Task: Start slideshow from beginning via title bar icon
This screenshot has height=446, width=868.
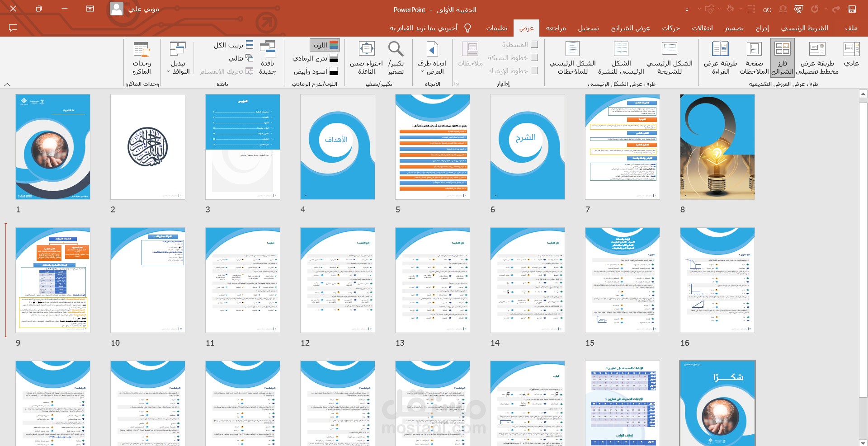Action: [798, 9]
